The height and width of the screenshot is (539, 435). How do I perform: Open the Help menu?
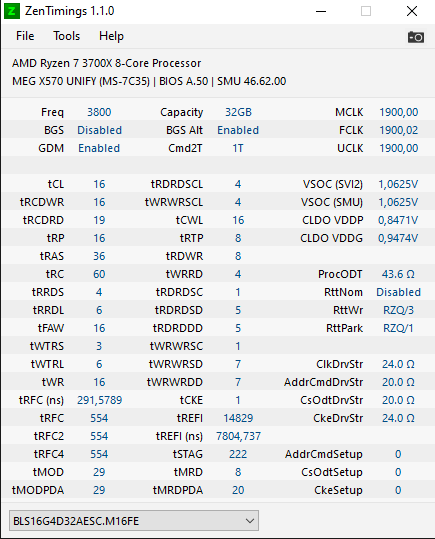(111, 36)
